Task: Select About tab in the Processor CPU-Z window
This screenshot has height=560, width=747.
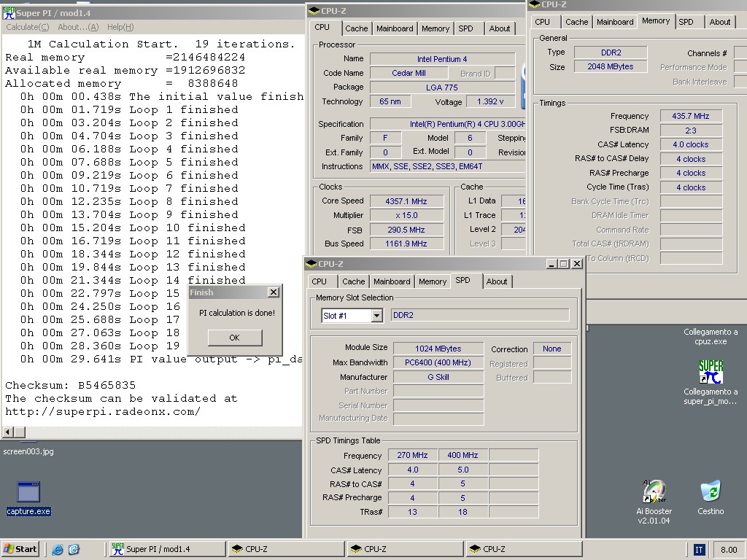Action: click(x=499, y=28)
